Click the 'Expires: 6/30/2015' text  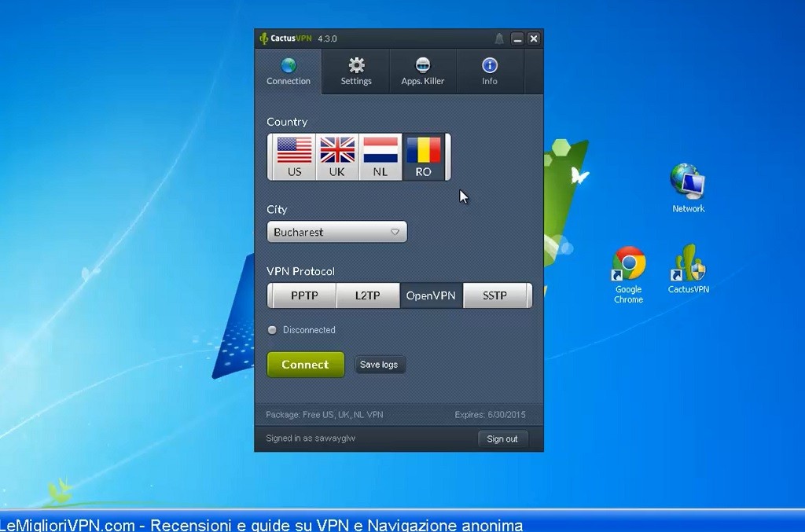[x=490, y=414]
